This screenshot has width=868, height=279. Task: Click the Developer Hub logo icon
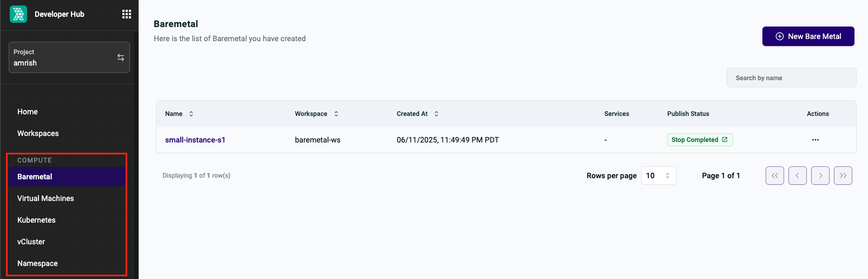(x=18, y=14)
